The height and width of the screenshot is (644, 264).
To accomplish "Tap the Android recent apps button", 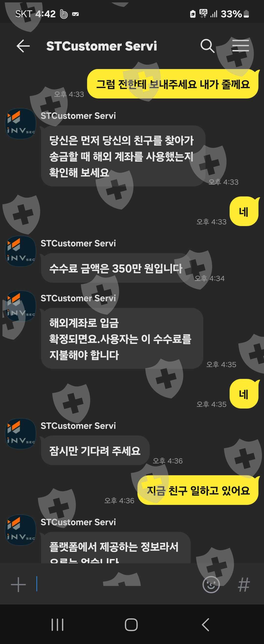I will pos(57,625).
